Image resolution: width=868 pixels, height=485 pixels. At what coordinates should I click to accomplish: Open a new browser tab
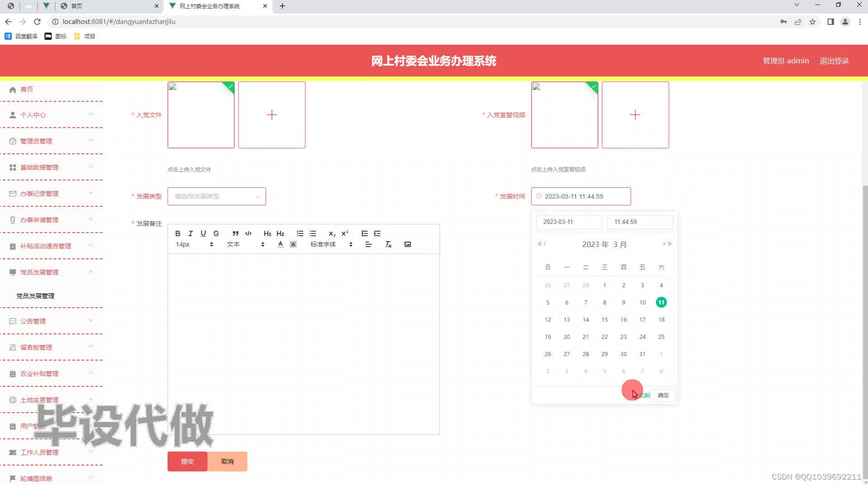(x=282, y=6)
